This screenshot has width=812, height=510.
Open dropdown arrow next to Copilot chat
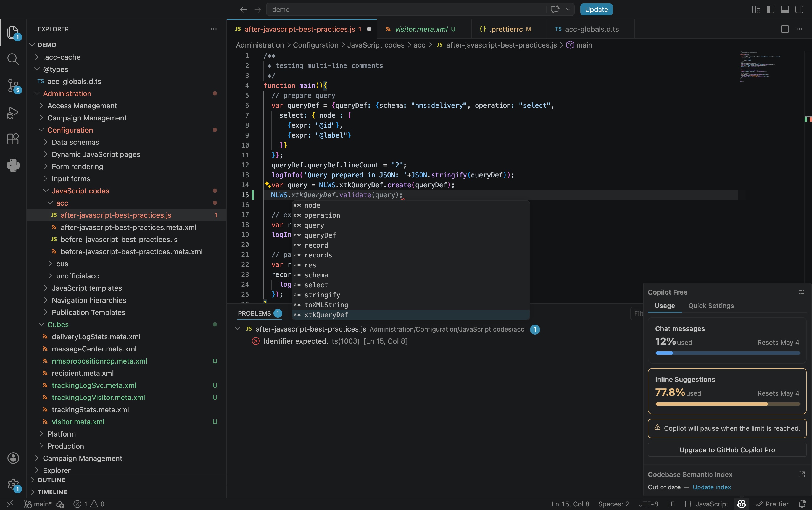(x=568, y=9)
